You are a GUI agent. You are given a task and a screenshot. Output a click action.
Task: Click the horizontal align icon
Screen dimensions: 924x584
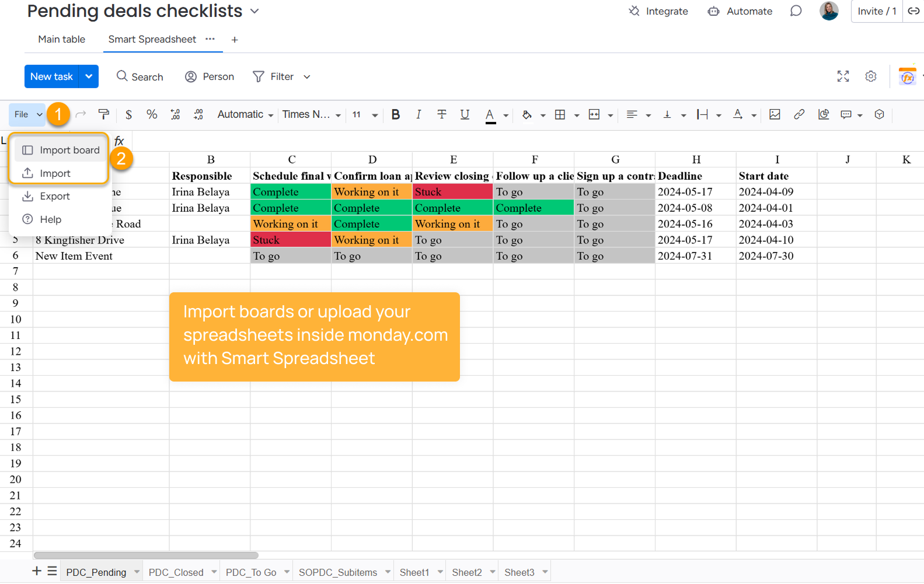pos(632,114)
